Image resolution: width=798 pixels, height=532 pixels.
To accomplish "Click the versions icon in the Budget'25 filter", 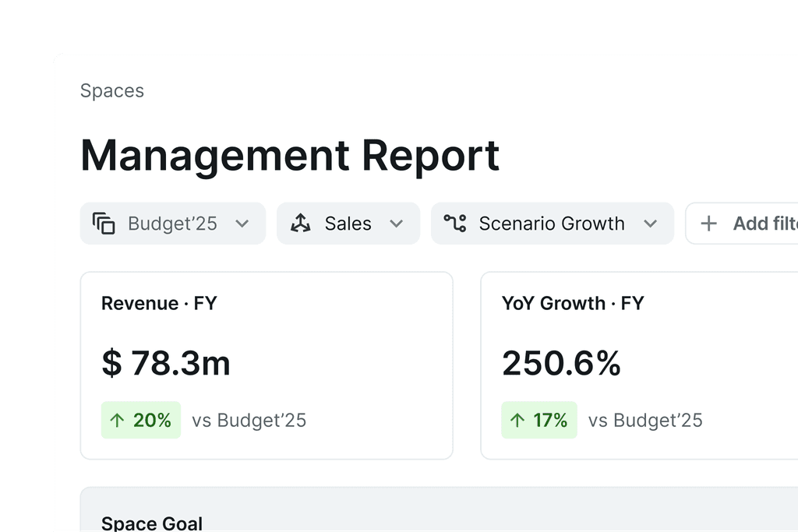I will (104, 224).
